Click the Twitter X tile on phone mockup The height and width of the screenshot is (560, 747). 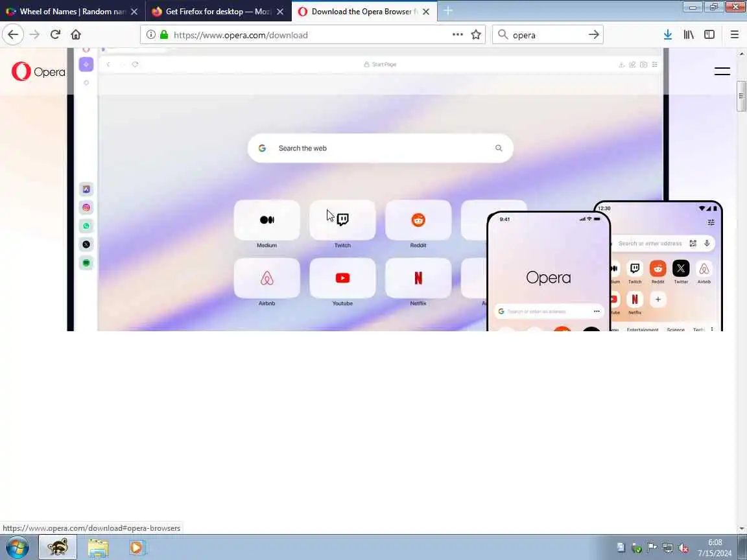681,268
